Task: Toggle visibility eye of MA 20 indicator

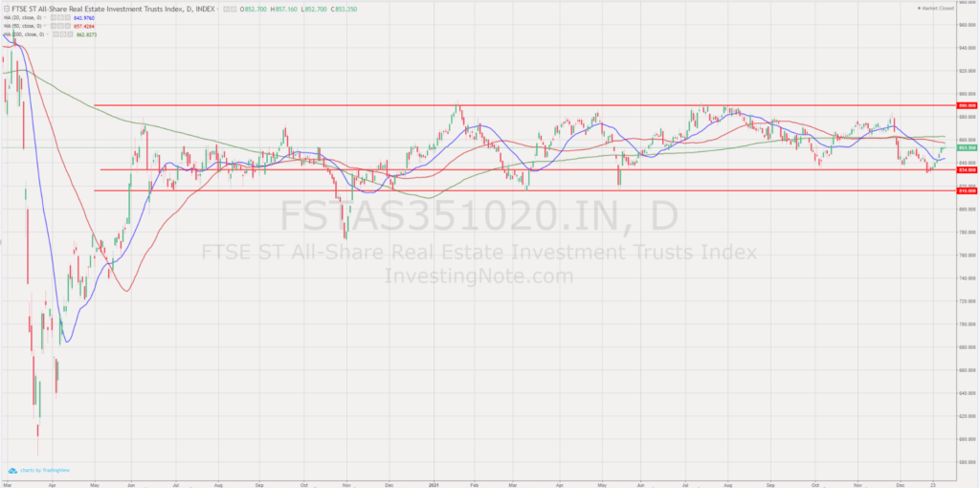Action: [54, 18]
